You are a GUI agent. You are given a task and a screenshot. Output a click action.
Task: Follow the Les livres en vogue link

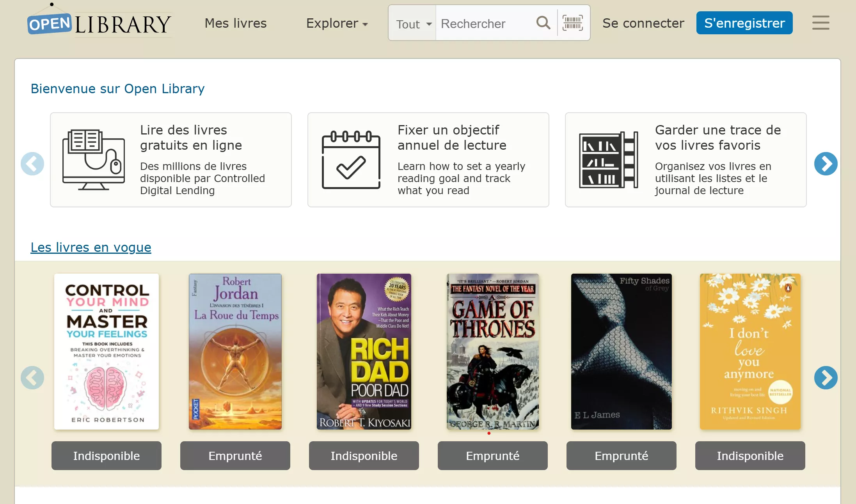pyautogui.click(x=91, y=247)
